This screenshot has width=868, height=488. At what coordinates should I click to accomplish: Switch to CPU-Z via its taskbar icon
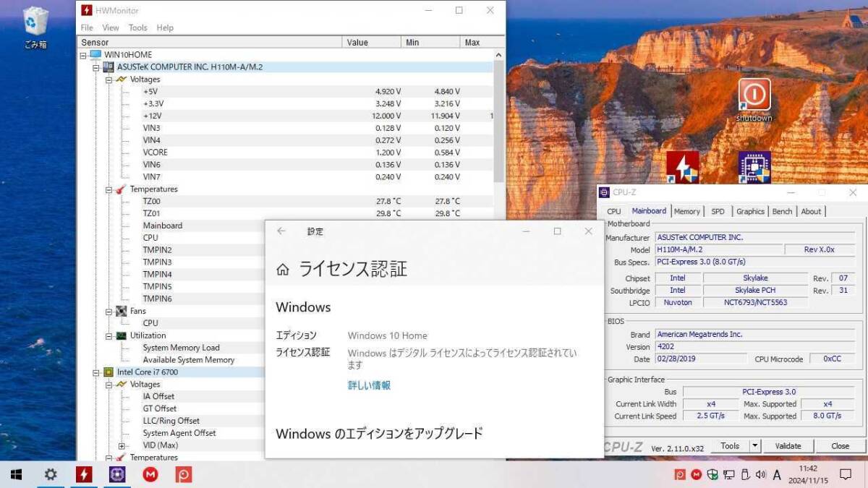(117, 474)
